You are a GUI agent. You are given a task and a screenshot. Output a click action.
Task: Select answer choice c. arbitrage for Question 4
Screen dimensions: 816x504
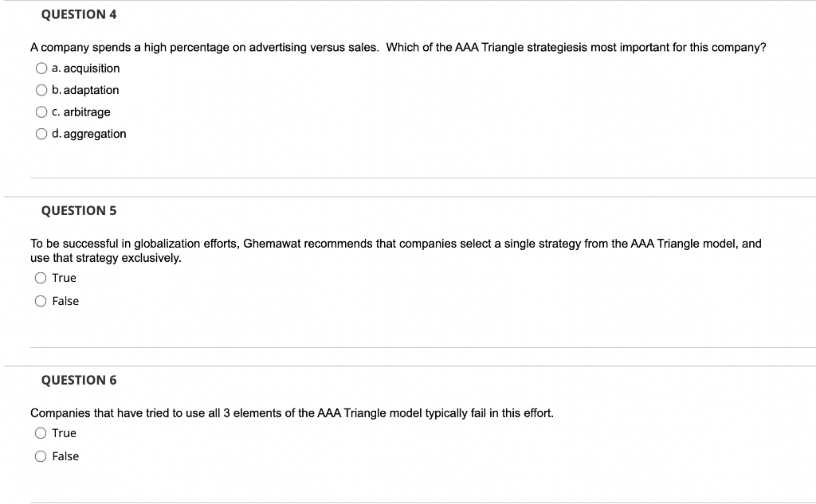tap(41, 111)
